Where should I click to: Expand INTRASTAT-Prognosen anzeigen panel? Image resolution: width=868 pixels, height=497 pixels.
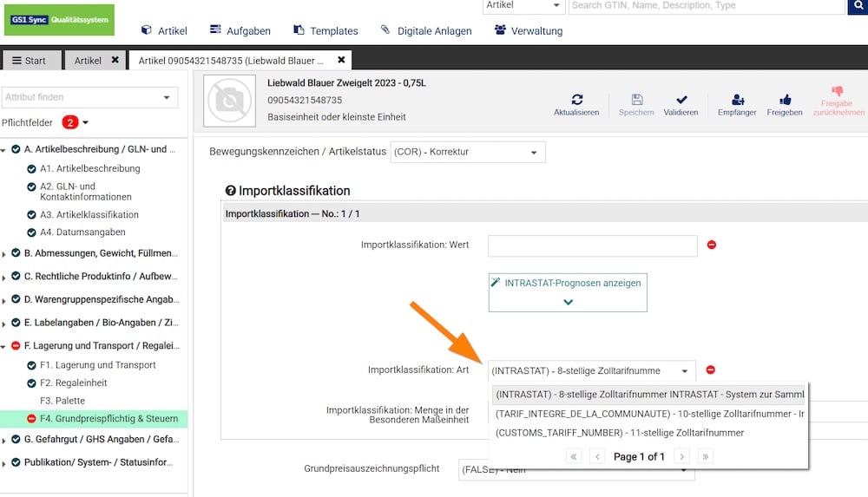coord(568,301)
